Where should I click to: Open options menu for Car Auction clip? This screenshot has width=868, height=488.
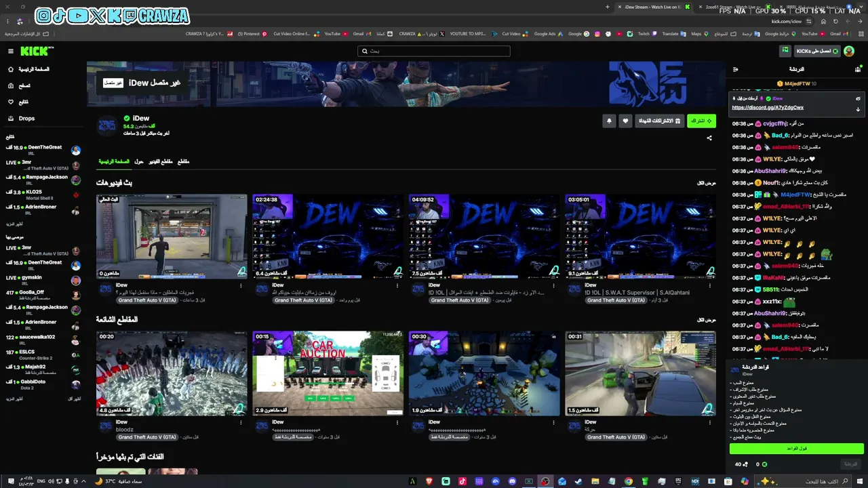click(397, 422)
